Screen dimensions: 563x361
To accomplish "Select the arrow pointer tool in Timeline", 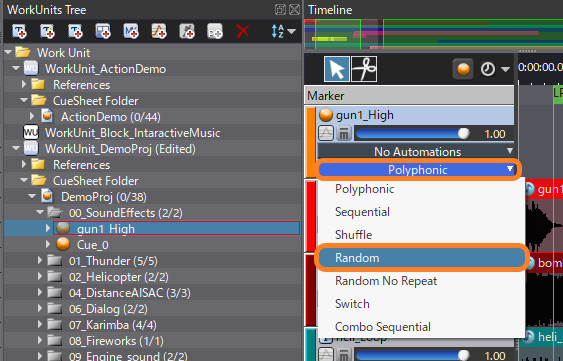I will (336, 69).
